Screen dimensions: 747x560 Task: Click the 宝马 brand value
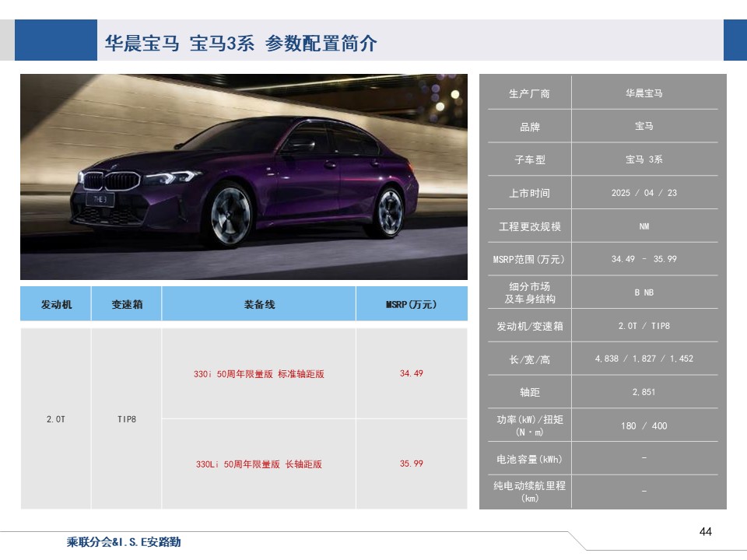[644, 126]
